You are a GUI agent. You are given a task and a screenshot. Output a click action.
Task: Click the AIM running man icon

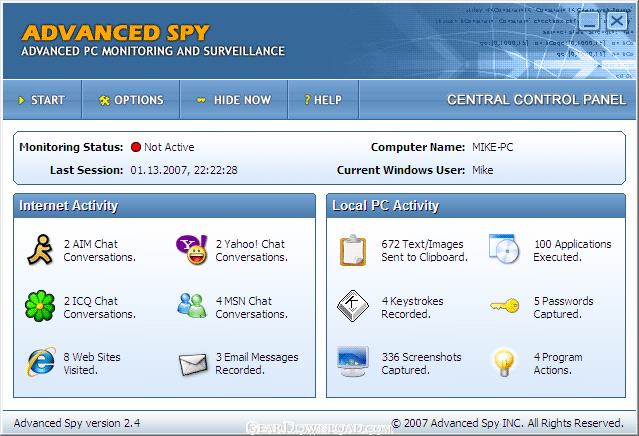[x=40, y=250]
